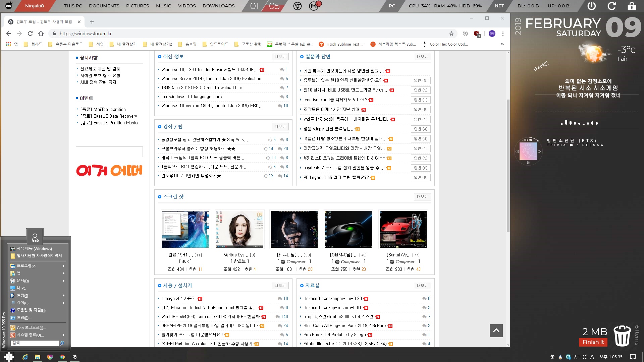Screen dimensions: 644x362
Task: Open Chrome from the taskbar
Action: click(x=62, y=357)
